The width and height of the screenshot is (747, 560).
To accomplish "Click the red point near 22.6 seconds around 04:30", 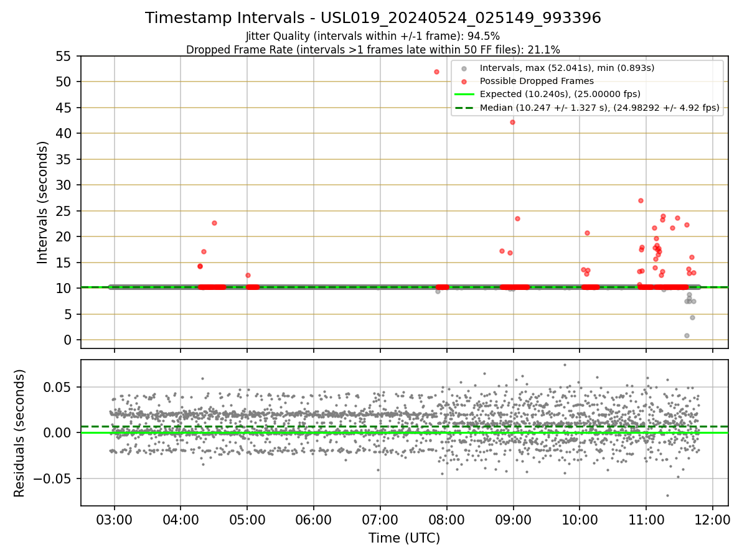I will point(214,223).
